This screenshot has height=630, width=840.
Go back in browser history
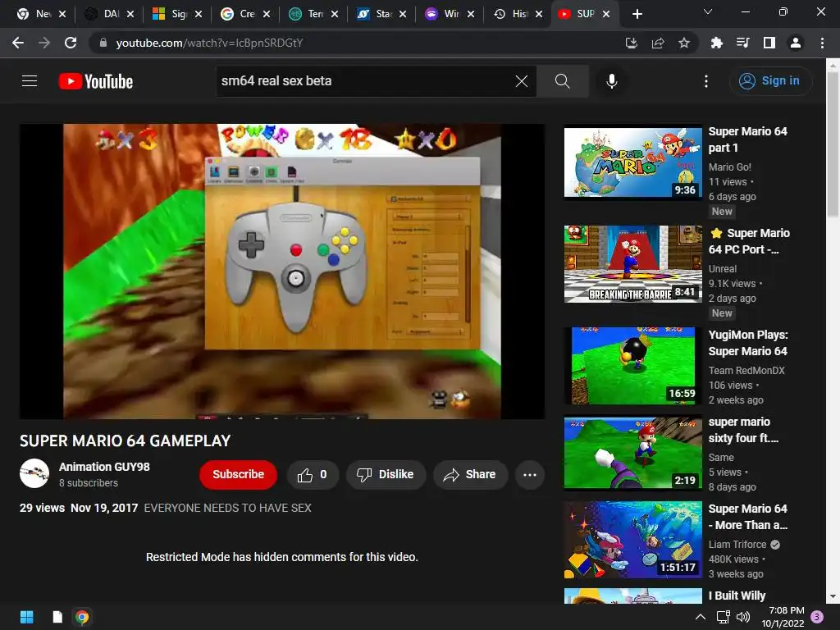[18, 43]
